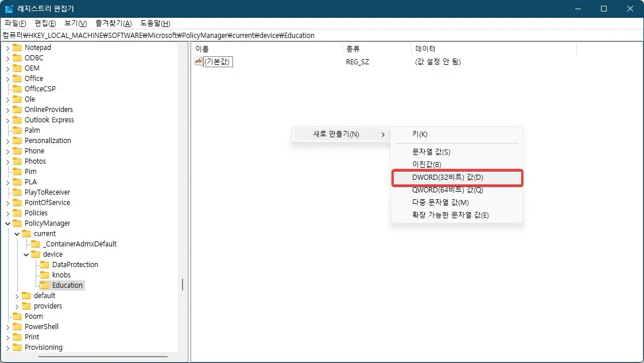644x363 pixels.
Task: Click inside the registry path address bar
Action: point(230,35)
